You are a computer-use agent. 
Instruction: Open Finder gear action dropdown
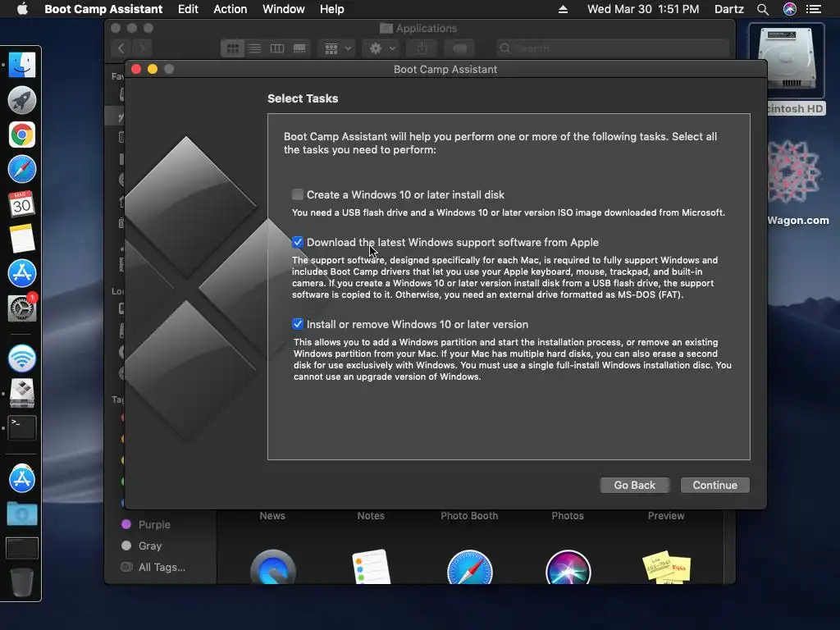(382, 48)
